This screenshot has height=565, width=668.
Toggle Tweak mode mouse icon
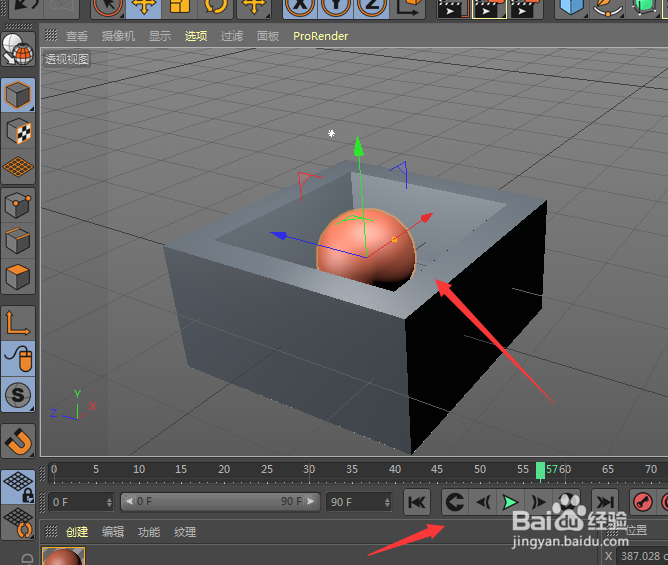pyautogui.click(x=18, y=359)
